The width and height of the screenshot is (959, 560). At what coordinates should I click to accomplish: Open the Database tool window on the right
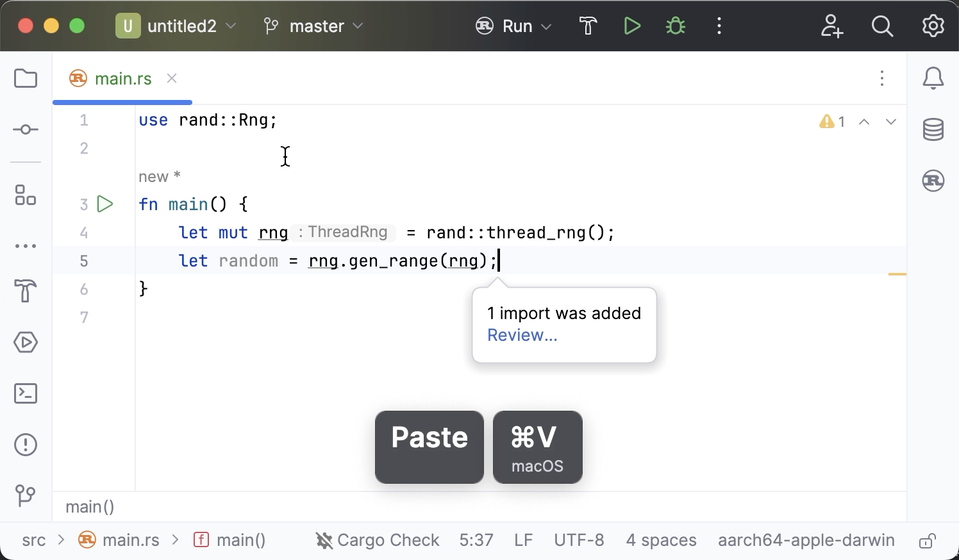tap(933, 129)
